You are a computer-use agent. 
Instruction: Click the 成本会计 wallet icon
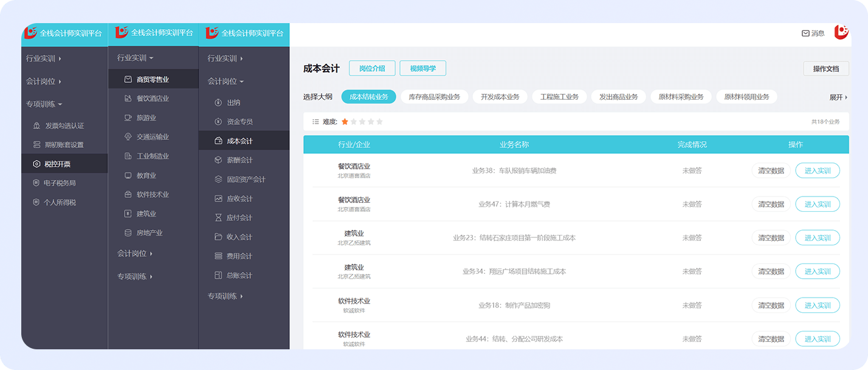[x=218, y=141]
